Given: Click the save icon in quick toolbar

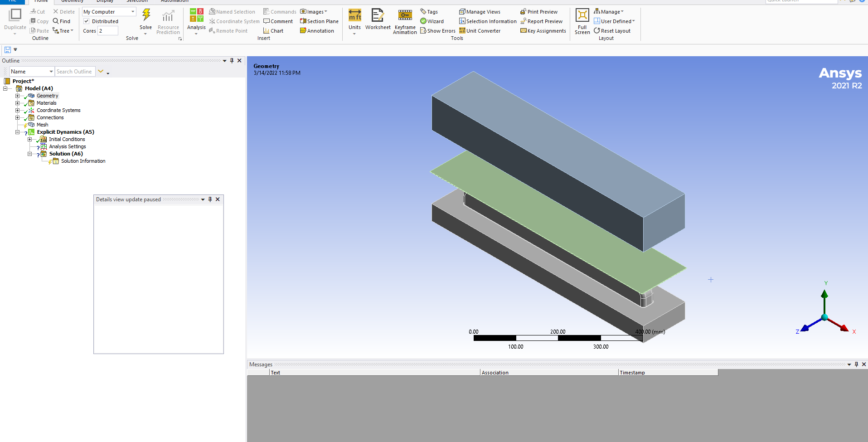Looking at the screenshot, I should click(x=8, y=50).
